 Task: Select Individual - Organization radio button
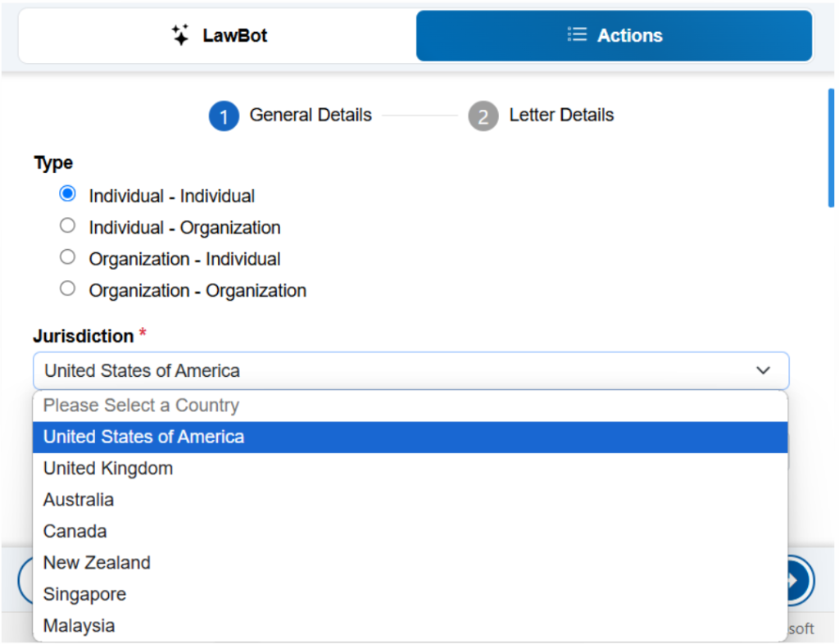coord(67,225)
